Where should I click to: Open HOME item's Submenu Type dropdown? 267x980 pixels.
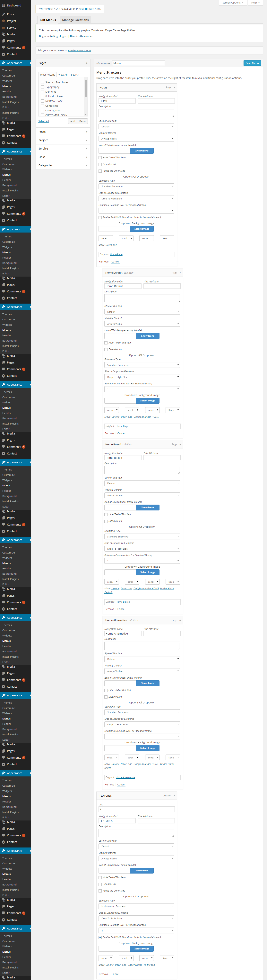point(136,186)
